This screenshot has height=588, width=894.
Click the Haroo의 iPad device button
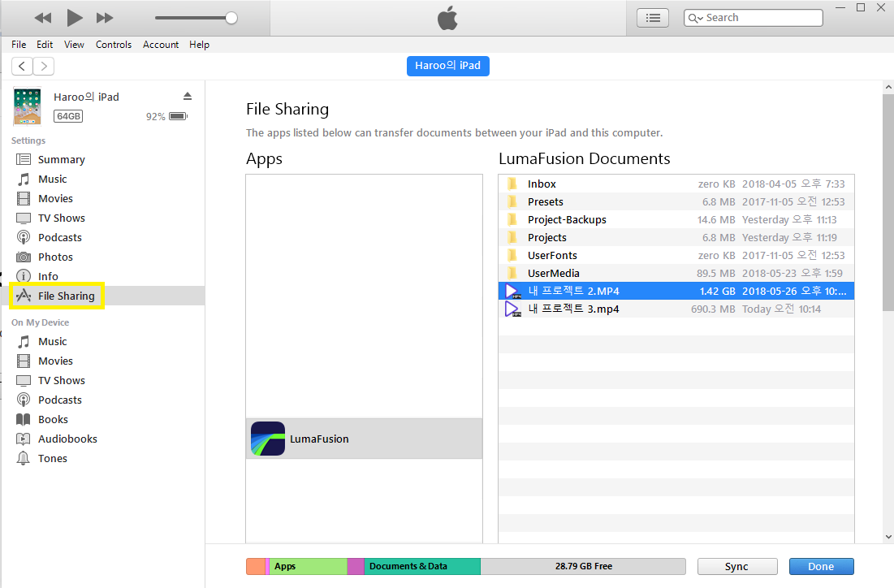pos(447,66)
